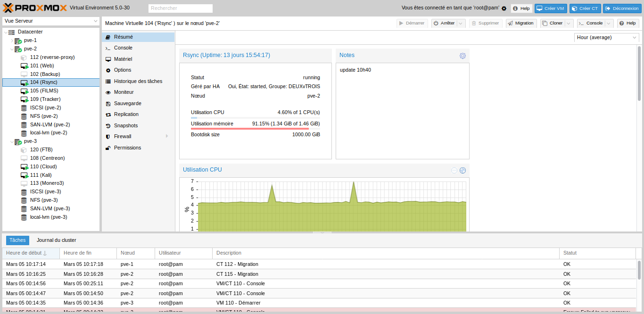Open Historique des tâches
This screenshot has width=644, height=314.
pyautogui.click(x=138, y=81)
